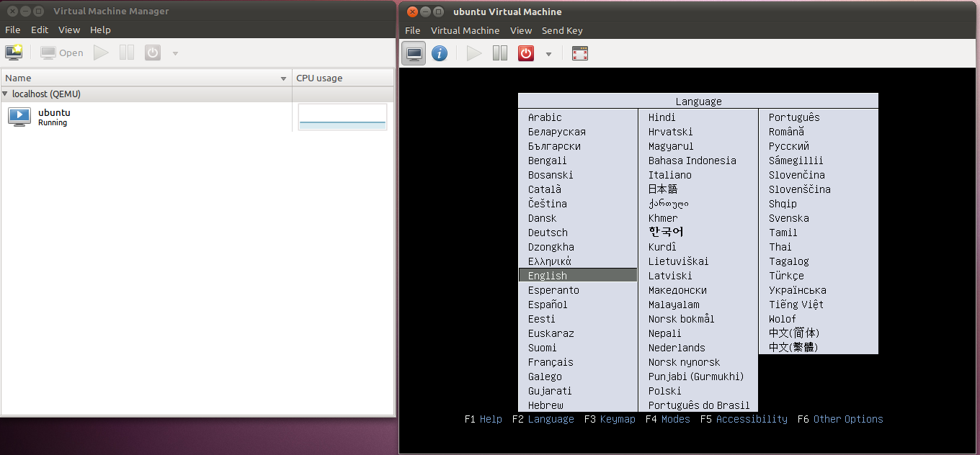980x455 pixels.
Task: Open the Virtual Machine menu
Action: (x=465, y=30)
